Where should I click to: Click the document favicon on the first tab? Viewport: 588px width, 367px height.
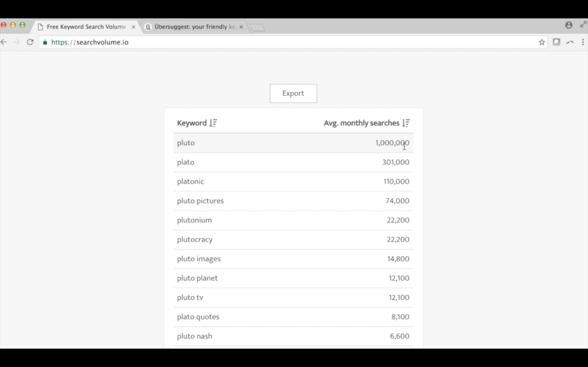(x=40, y=27)
